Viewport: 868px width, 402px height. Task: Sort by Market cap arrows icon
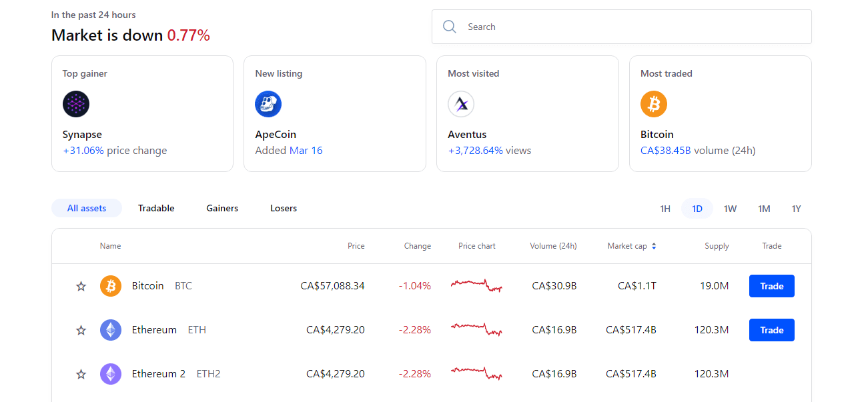point(654,246)
